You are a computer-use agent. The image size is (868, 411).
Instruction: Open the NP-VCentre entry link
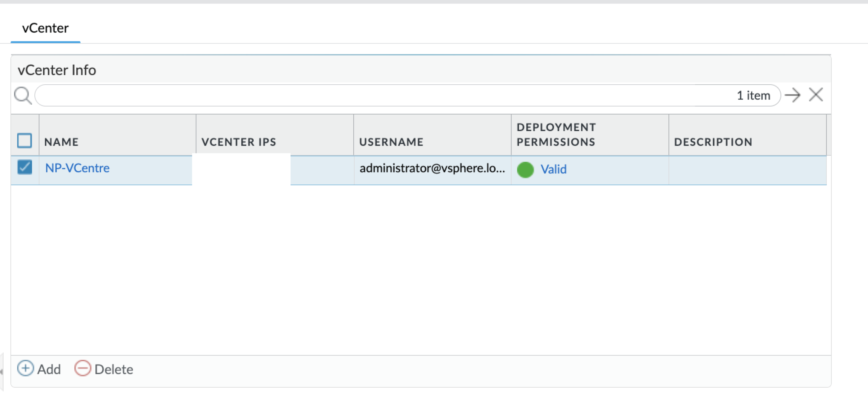77,168
